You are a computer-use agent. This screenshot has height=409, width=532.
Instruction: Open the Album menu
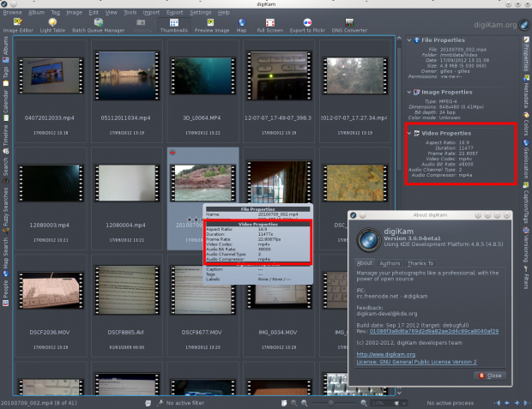pyautogui.click(x=36, y=13)
